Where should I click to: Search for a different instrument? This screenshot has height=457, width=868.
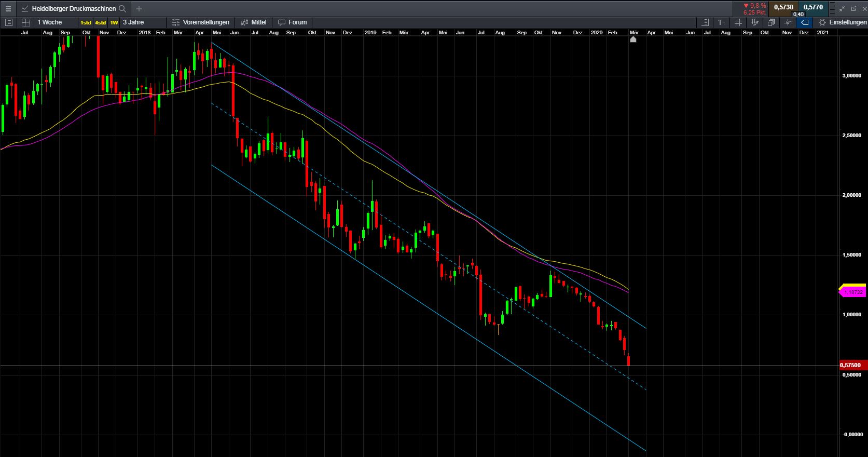[x=122, y=9]
